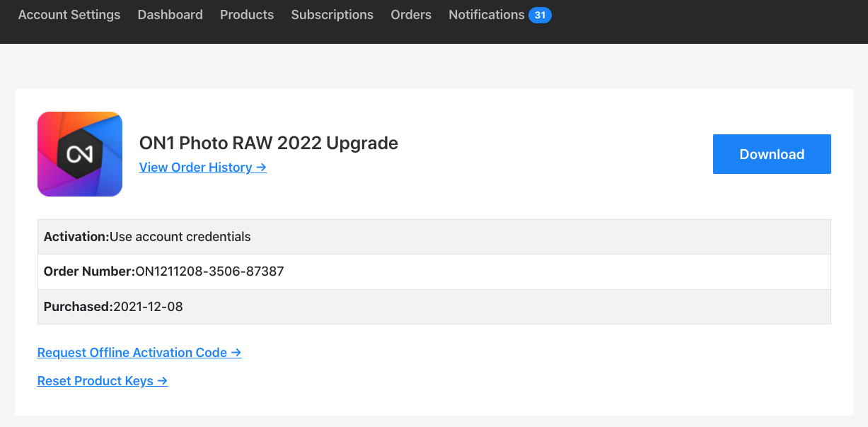Switch to the Subscriptions page
The height and width of the screenshot is (427, 868).
point(332,15)
